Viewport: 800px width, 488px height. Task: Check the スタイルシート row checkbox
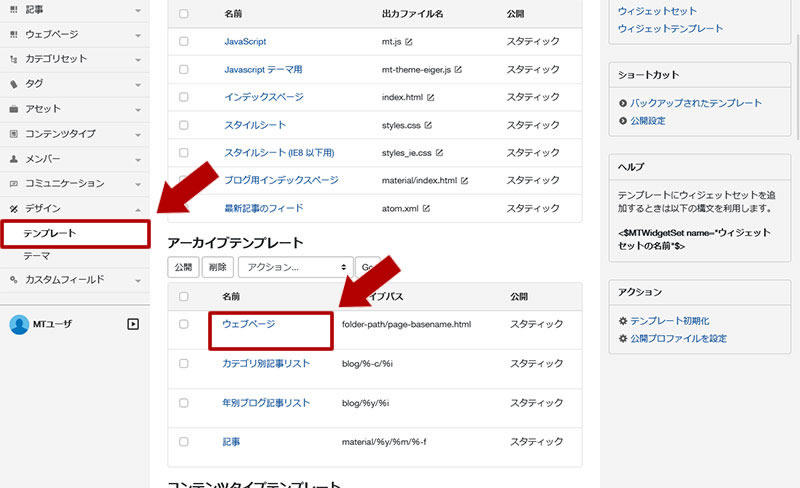(184, 125)
